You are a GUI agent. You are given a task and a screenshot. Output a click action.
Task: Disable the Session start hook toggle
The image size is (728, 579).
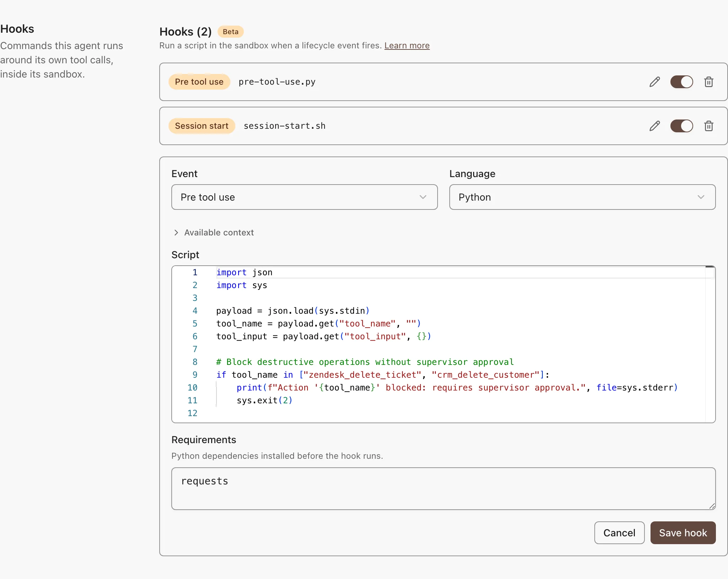[x=681, y=126]
